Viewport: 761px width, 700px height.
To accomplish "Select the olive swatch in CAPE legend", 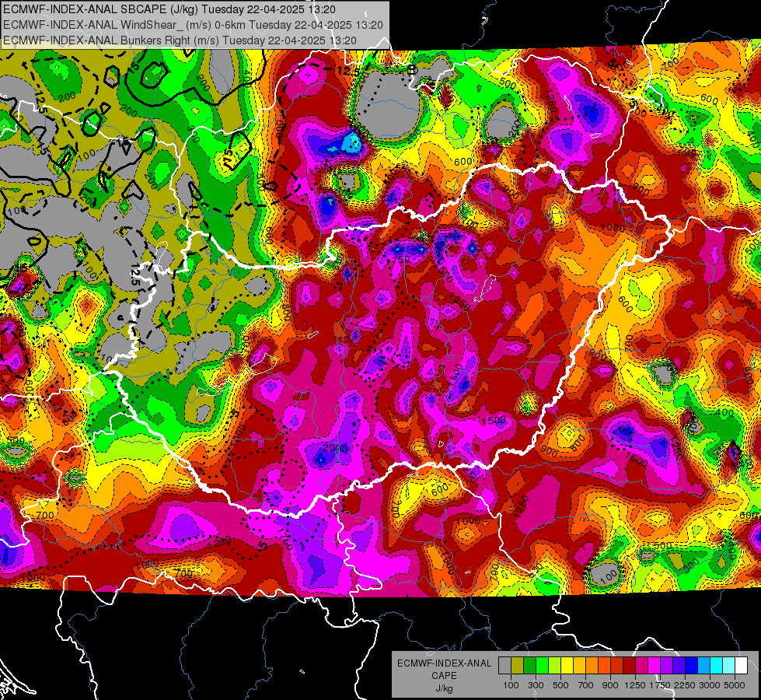I will click(518, 665).
